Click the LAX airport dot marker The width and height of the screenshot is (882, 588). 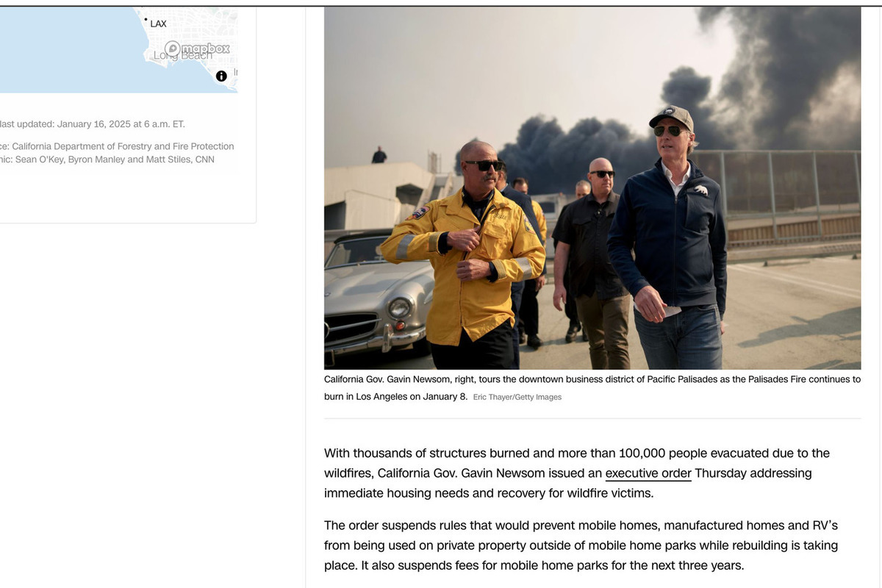(x=146, y=19)
